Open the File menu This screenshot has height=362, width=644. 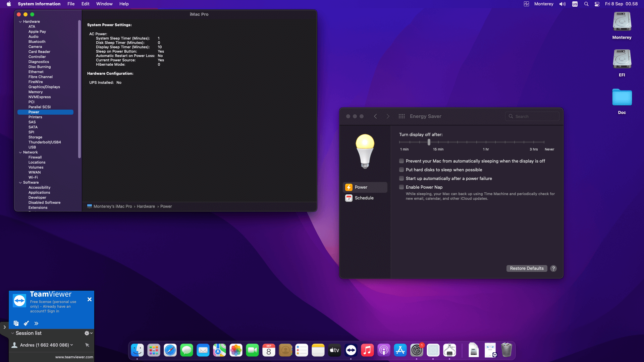[x=71, y=4]
